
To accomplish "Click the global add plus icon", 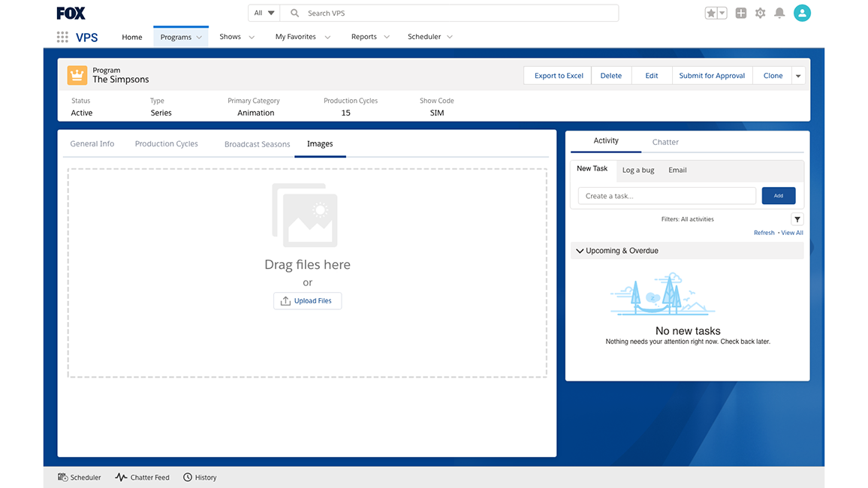I will pyautogui.click(x=740, y=13).
